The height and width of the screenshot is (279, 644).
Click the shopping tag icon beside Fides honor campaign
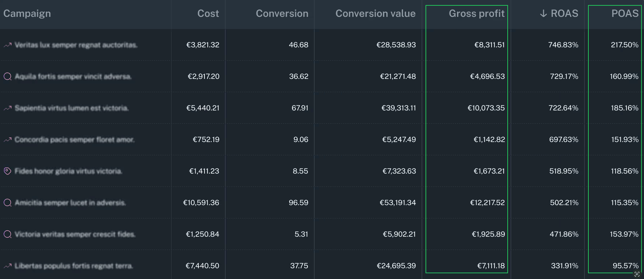click(x=8, y=171)
